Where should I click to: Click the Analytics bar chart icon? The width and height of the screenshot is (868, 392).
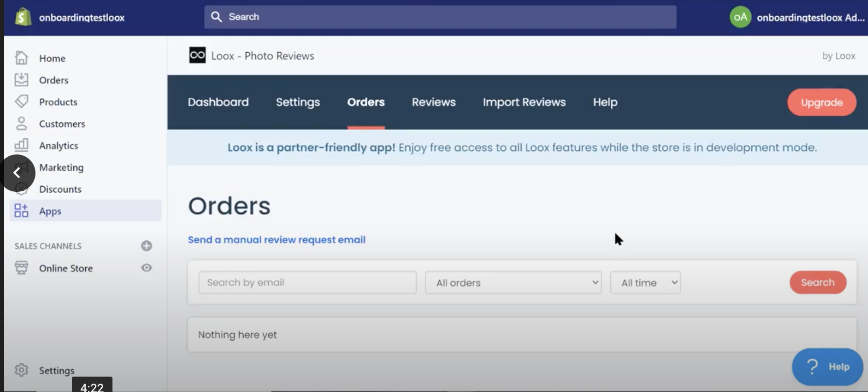pyautogui.click(x=21, y=145)
